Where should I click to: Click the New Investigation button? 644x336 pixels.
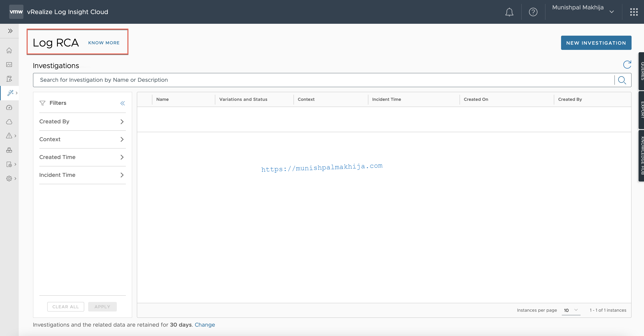pos(596,43)
